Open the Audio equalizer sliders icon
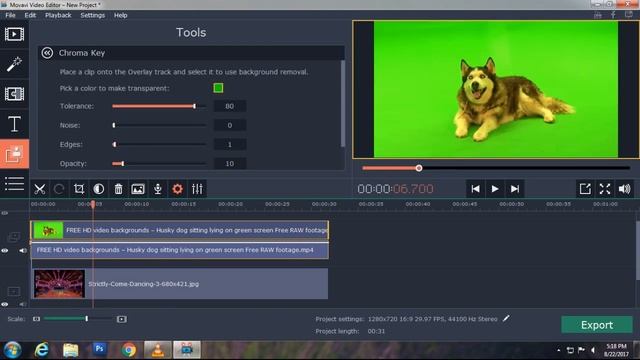 (197, 189)
